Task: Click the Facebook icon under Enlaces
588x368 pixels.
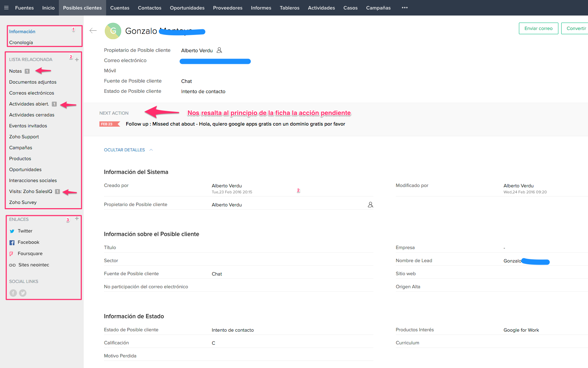Action: tap(12, 242)
